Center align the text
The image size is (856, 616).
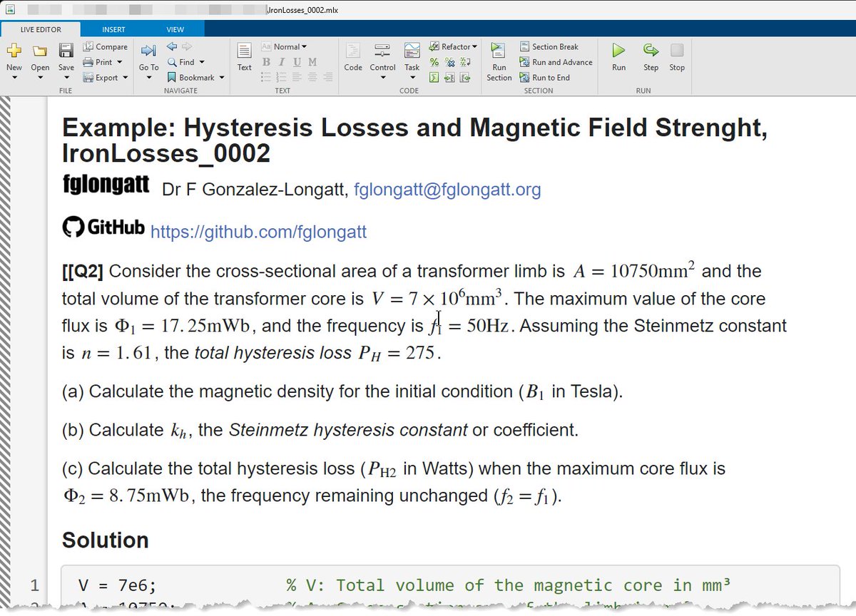tap(312, 78)
